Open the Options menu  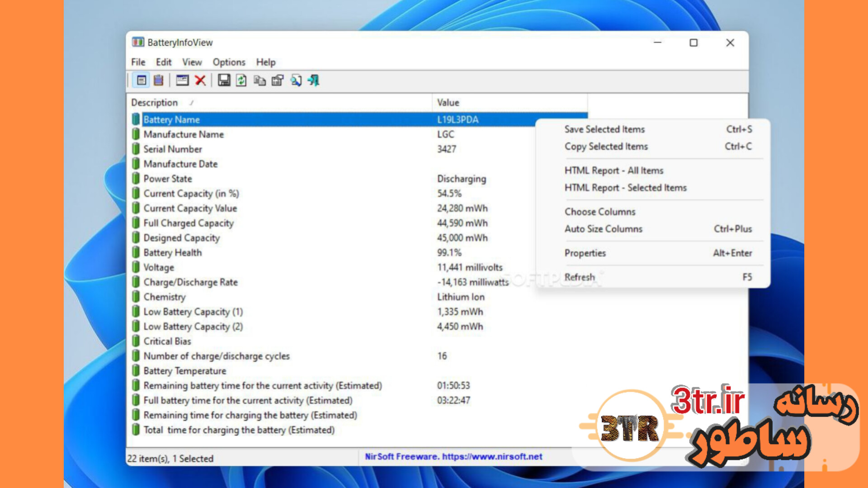coord(229,62)
